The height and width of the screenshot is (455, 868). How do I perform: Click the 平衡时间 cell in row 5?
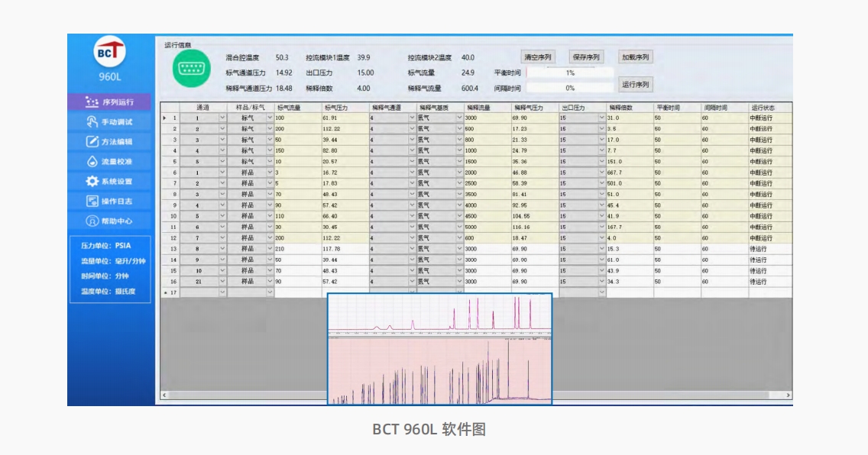click(678, 161)
